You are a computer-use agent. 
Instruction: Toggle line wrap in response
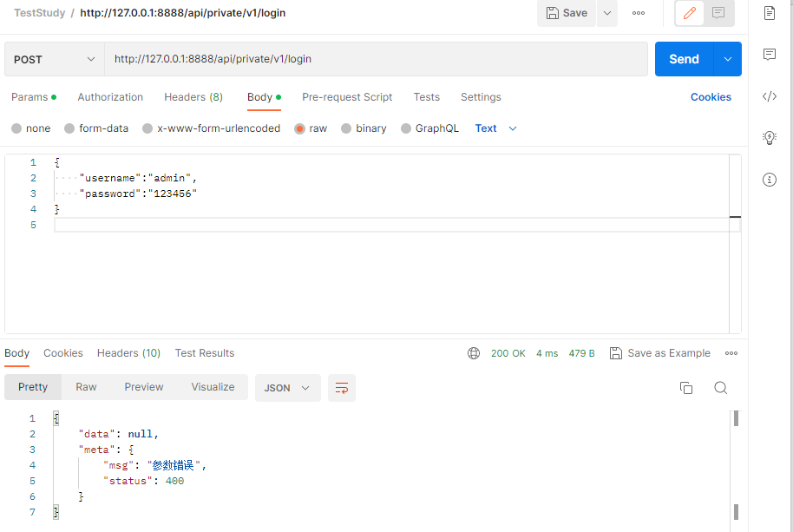click(x=342, y=388)
